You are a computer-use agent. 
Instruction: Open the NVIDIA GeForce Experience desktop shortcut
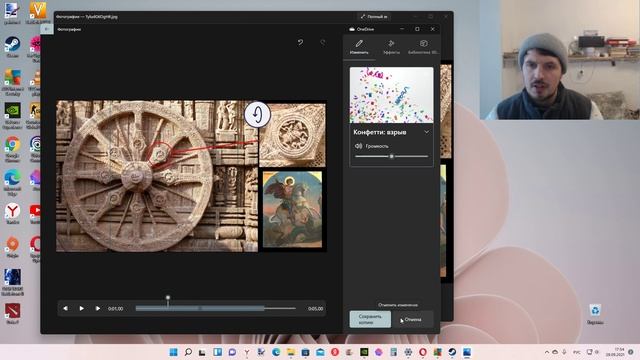click(x=12, y=115)
